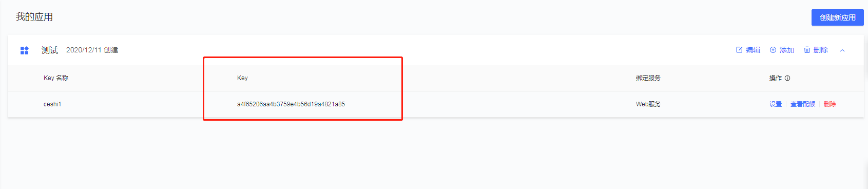This screenshot has width=868, height=189.
Task: Click the 添加 plus circle icon
Action: 773,50
